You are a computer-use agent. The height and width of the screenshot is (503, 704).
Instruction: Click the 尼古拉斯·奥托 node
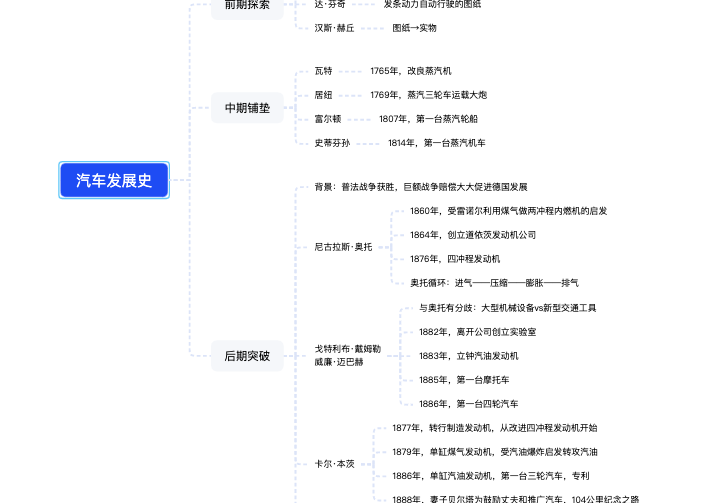(343, 247)
